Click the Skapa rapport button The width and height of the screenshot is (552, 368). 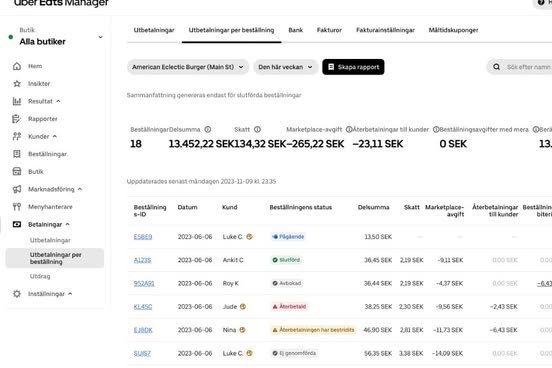point(353,67)
